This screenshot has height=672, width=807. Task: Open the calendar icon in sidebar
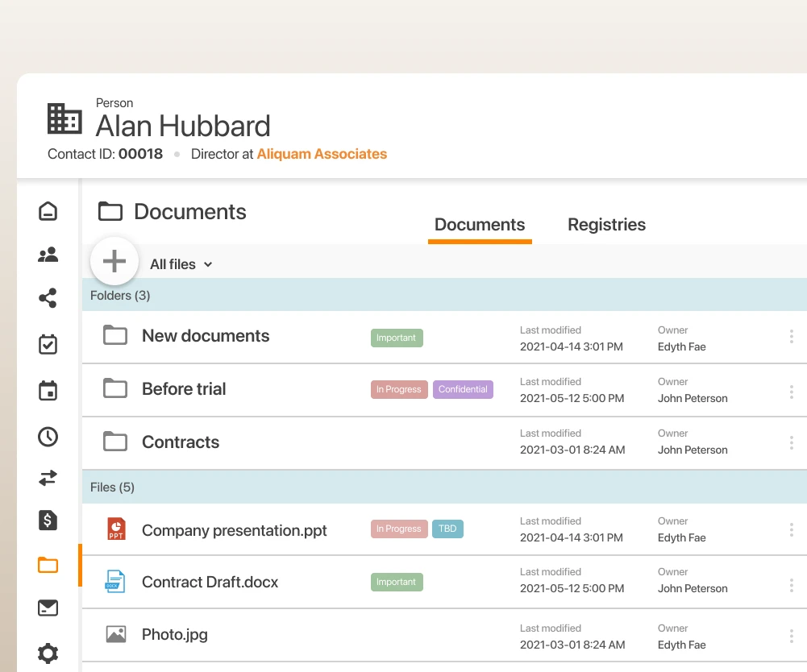[48, 391]
